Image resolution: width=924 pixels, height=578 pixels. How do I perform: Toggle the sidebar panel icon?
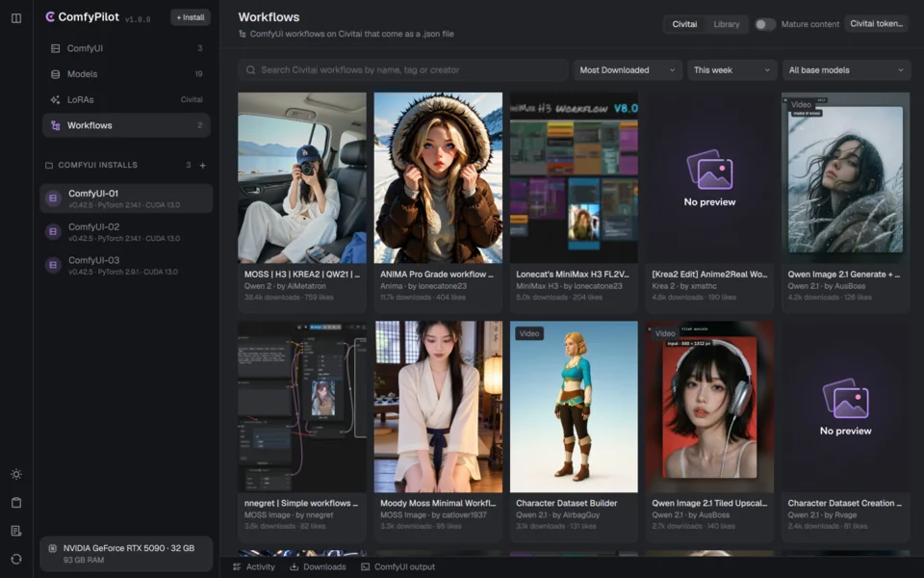tap(16, 18)
